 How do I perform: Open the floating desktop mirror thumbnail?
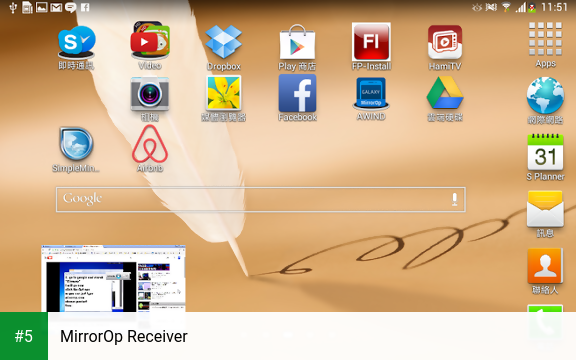point(113,279)
